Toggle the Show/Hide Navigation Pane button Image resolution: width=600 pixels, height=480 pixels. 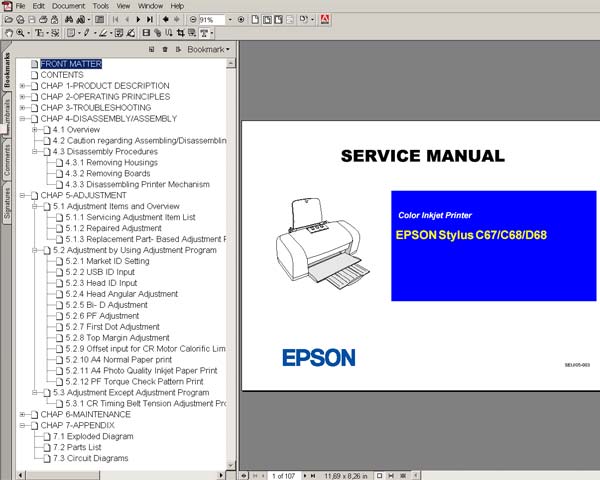point(99,19)
